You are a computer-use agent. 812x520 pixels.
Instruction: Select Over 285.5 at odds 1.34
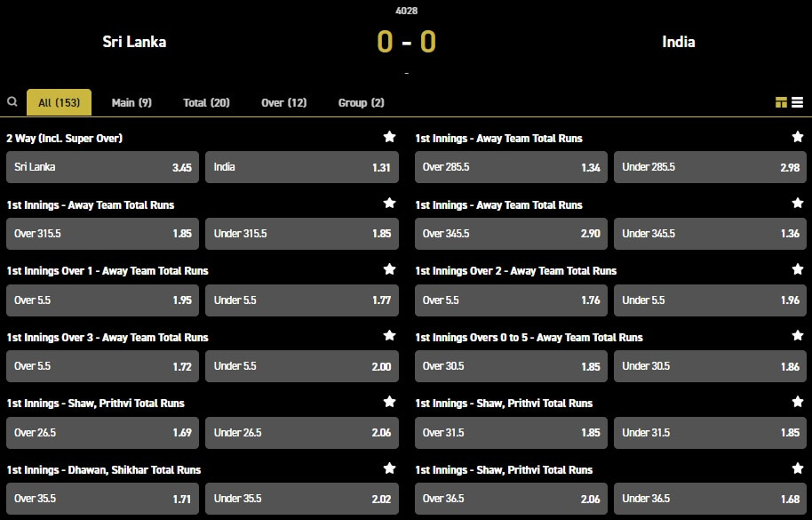(512, 167)
